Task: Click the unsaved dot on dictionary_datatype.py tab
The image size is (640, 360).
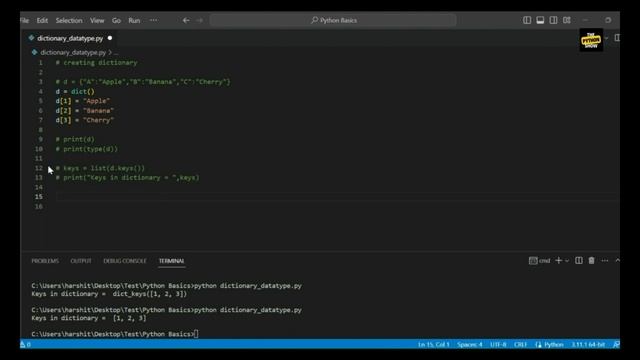Action: (x=110, y=38)
